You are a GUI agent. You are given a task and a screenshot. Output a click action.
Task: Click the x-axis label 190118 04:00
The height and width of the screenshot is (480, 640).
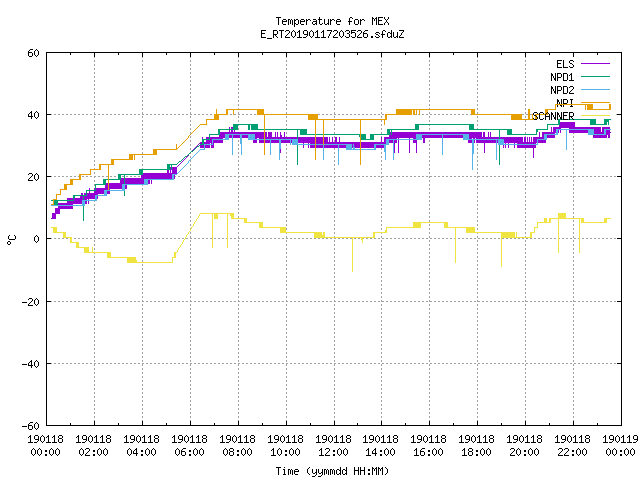point(141,446)
